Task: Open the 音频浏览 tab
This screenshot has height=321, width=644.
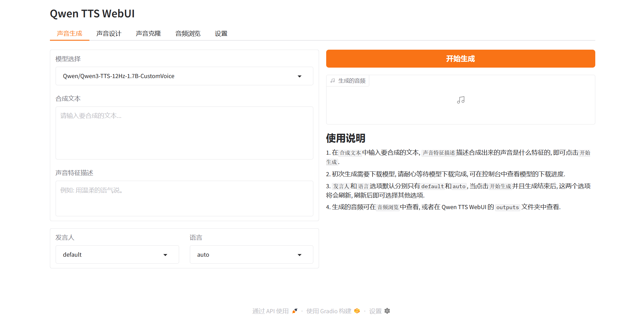Action: pyautogui.click(x=188, y=34)
